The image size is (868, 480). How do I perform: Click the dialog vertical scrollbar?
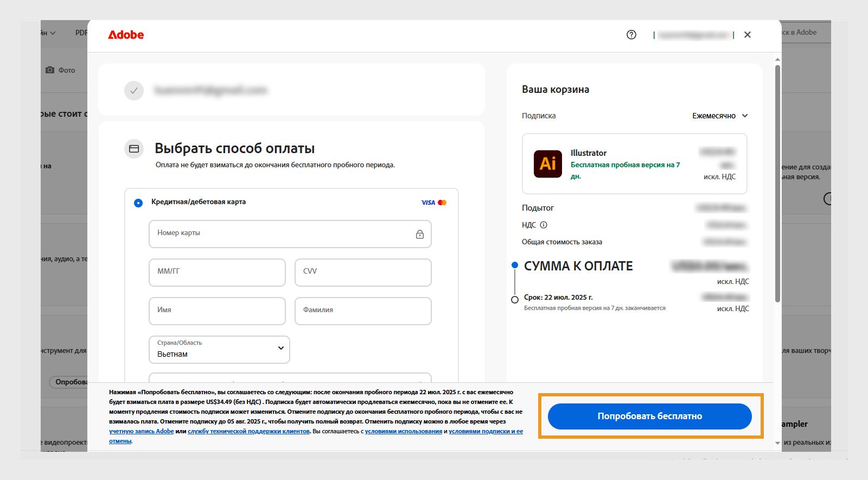[777, 184]
